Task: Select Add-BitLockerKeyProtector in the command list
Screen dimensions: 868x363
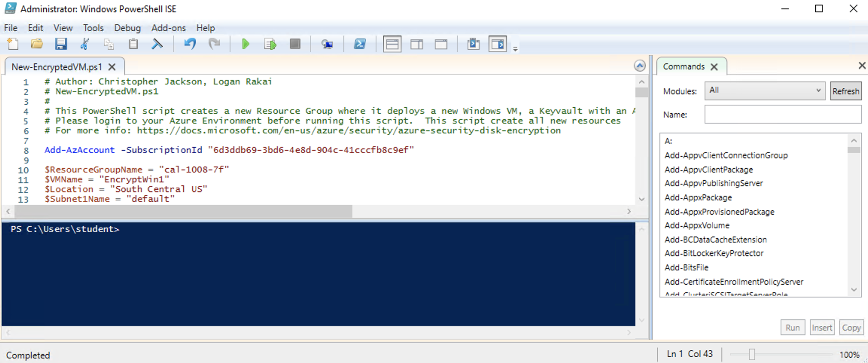Action: 714,253
